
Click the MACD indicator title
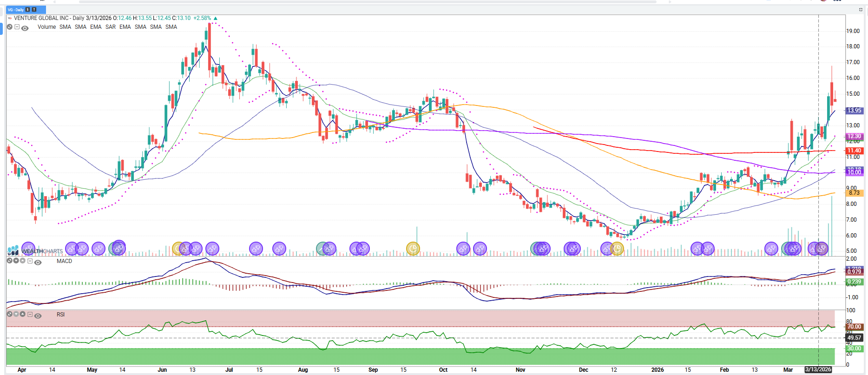(x=64, y=261)
